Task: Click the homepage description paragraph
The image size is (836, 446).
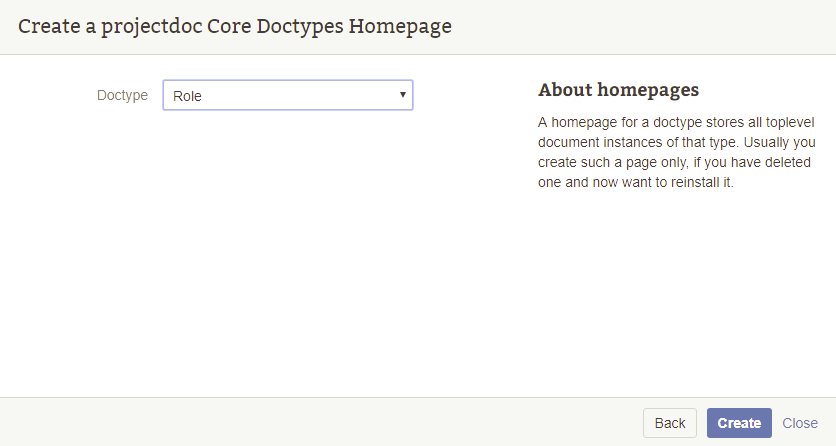Action: coord(676,152)
